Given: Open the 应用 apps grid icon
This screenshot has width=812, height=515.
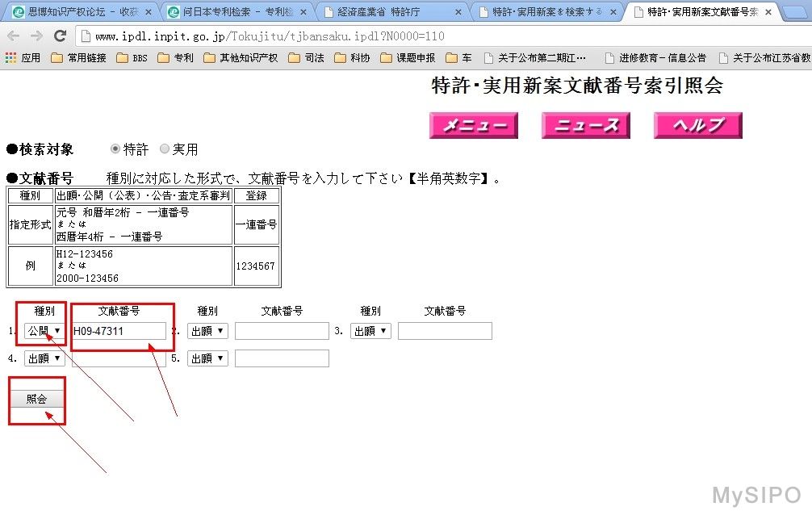Looking at the screenshot, I should click(x=11, y=58).
